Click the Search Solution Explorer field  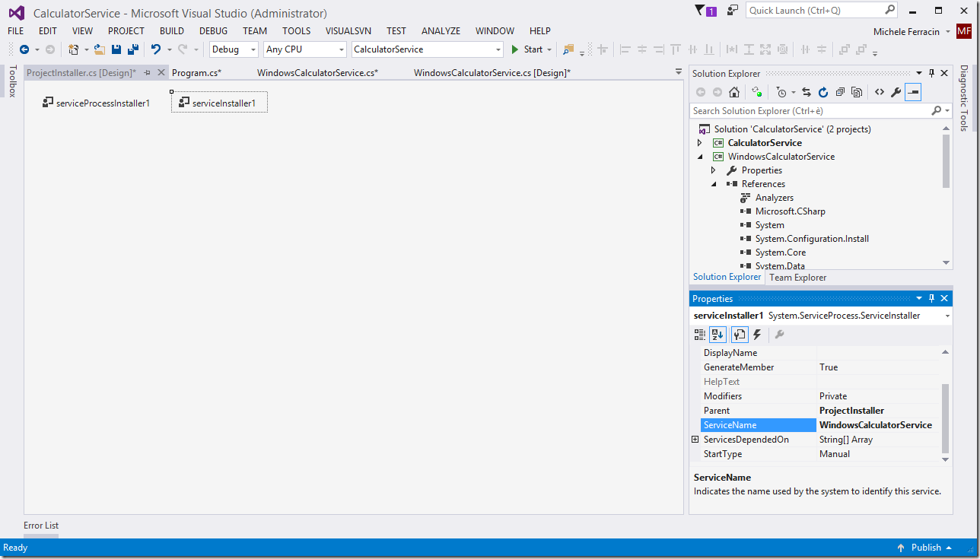coord(810,111)
